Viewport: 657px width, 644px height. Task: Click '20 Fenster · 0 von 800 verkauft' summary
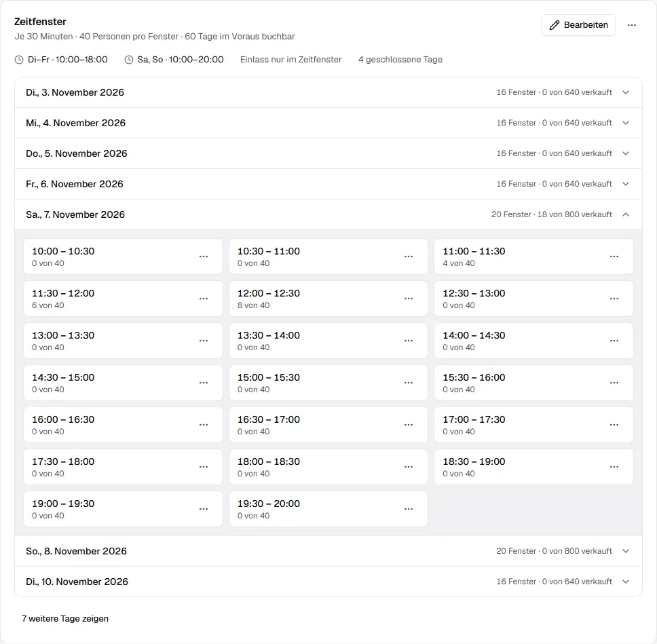pos(555,551)
